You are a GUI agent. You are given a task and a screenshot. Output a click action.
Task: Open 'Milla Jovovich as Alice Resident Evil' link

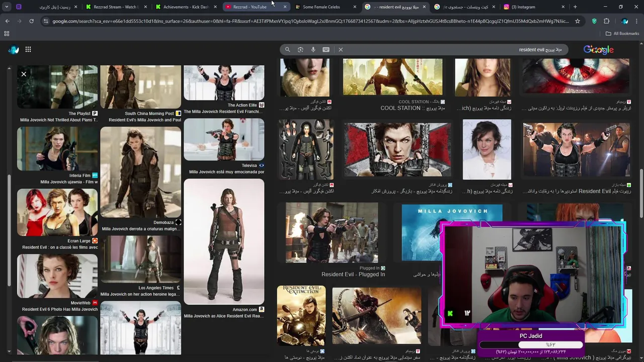click(224, 316)
